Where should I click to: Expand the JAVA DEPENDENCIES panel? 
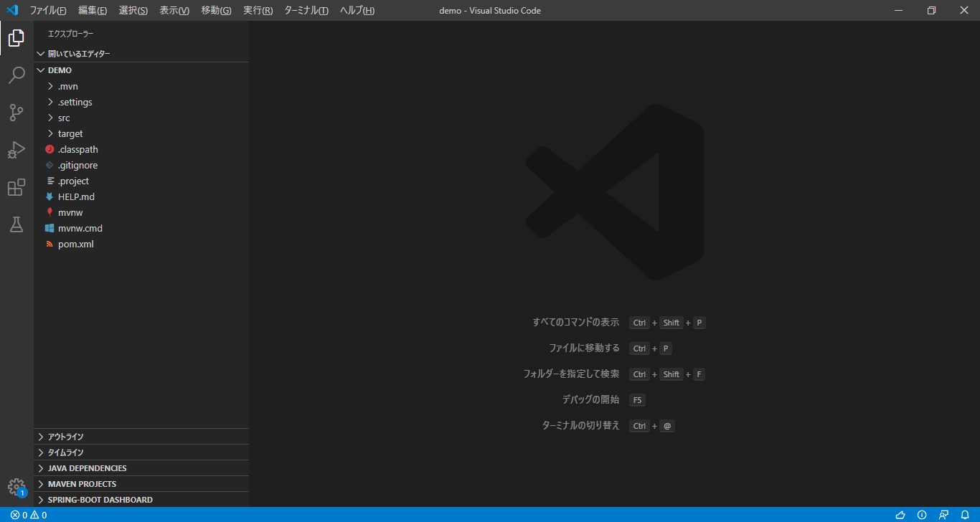tap(141, 468)
